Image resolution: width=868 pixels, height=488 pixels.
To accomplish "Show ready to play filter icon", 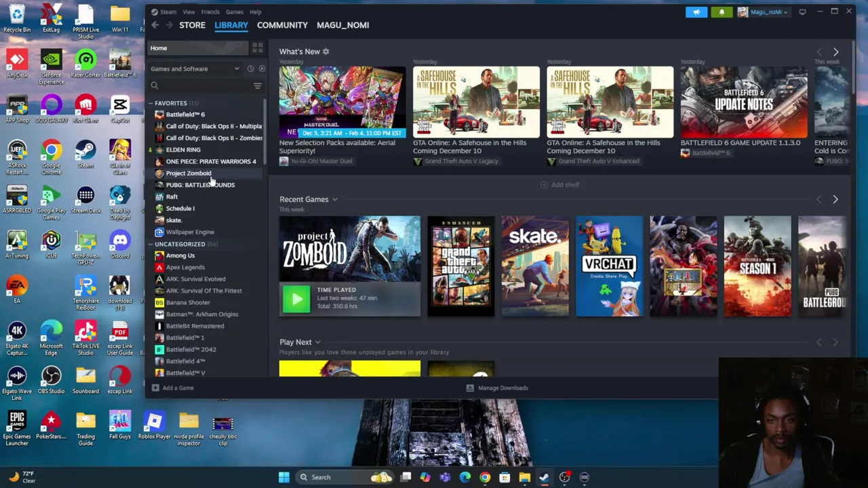I will 262,68.
